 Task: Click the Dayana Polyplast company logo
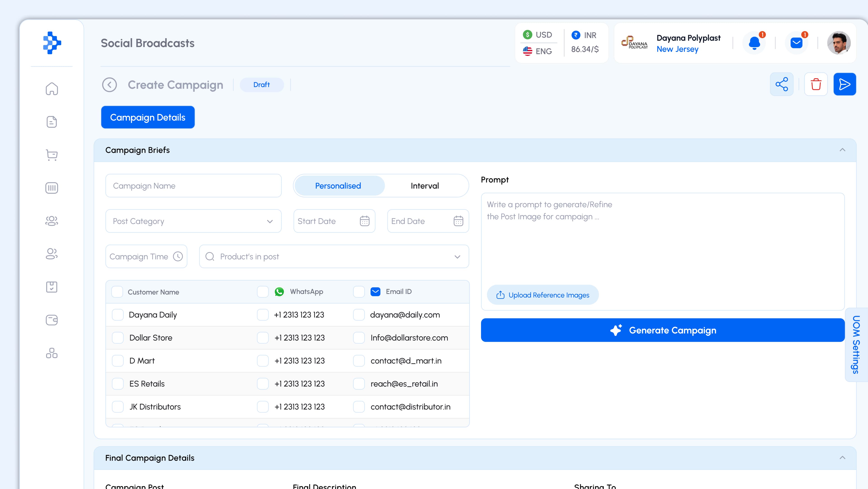point(634,43)
